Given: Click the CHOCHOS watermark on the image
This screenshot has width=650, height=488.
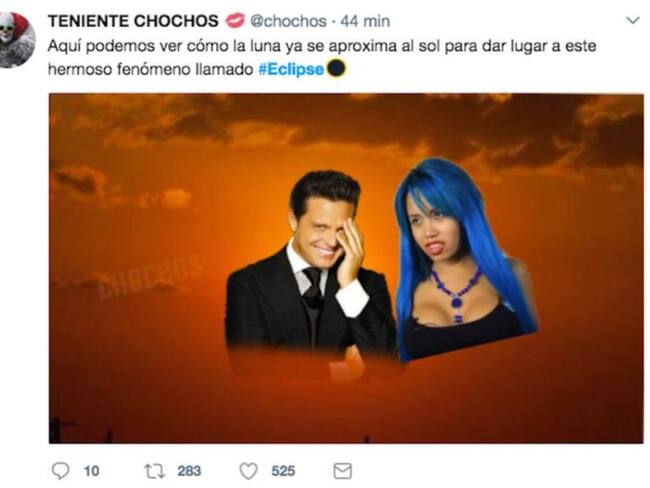Looking at the screenshot, I should point(150,275).
